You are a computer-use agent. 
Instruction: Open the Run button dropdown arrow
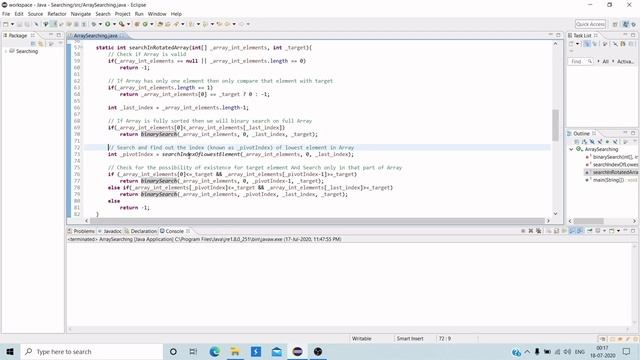(114, 24)
